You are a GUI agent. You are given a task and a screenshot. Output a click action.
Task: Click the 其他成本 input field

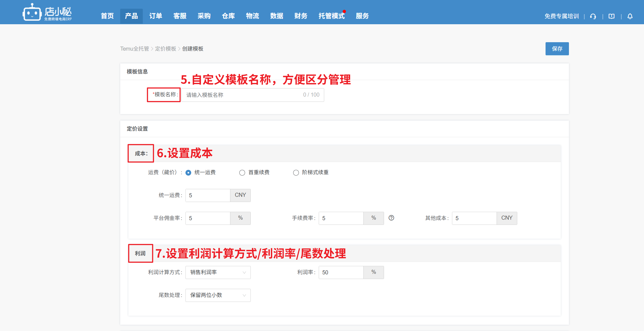click(x=474, y=218)
